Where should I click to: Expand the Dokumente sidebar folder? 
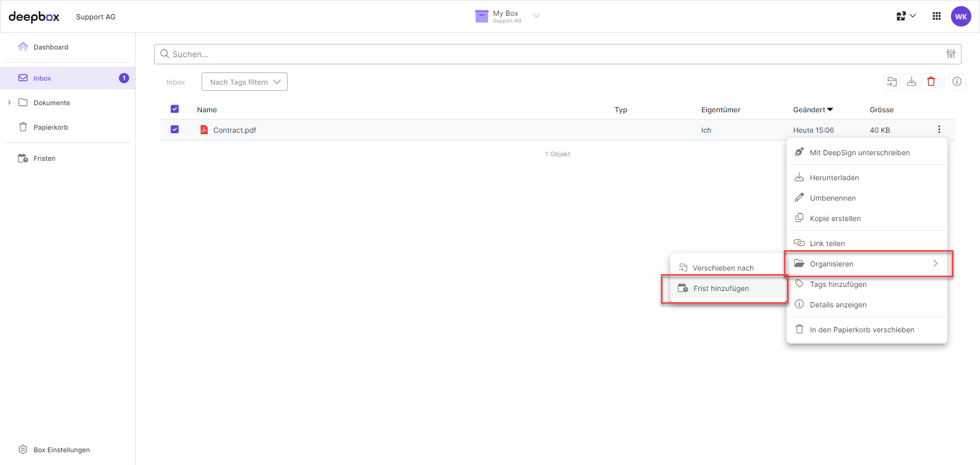tap(9, 102)
